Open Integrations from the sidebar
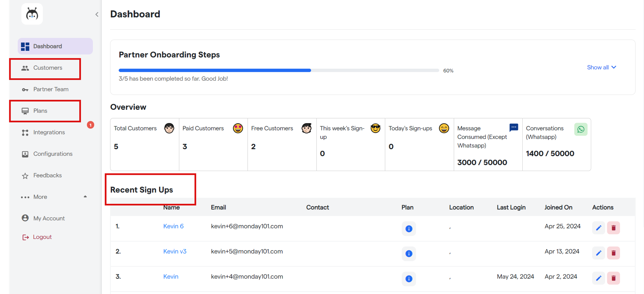Viewport: 644px width, 294px height. coord(49,132)
